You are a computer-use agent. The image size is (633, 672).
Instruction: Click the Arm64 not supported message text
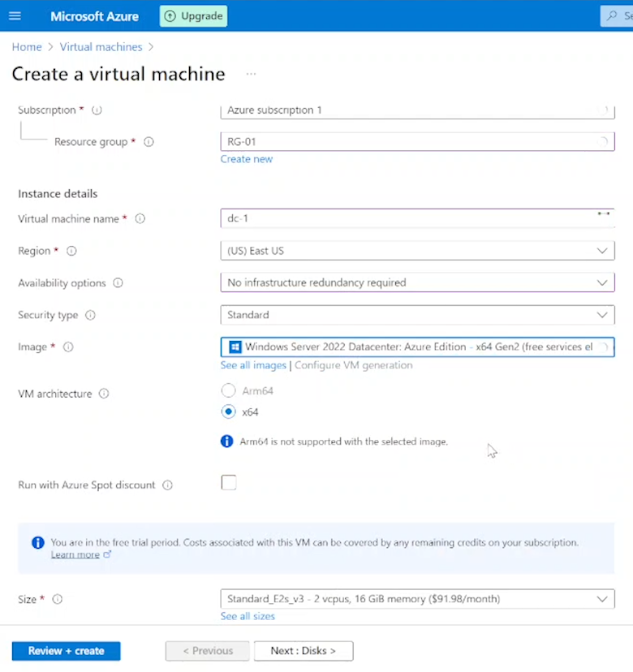click(x=344, y=442)
